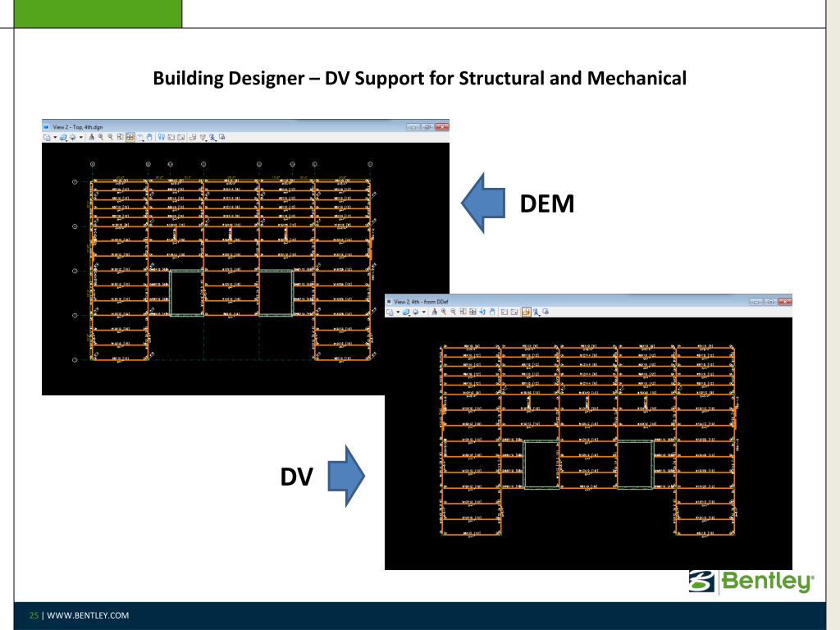Screen dimensions: 840x630
Task: Restore the View 2 - Top, 4th.dgn window
Action: [x=427, y=127]
